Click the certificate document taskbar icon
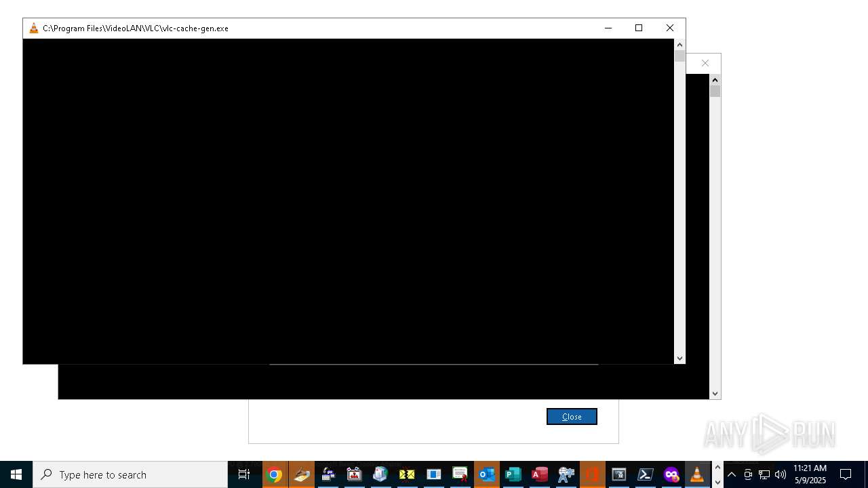 tap(460, 474)
